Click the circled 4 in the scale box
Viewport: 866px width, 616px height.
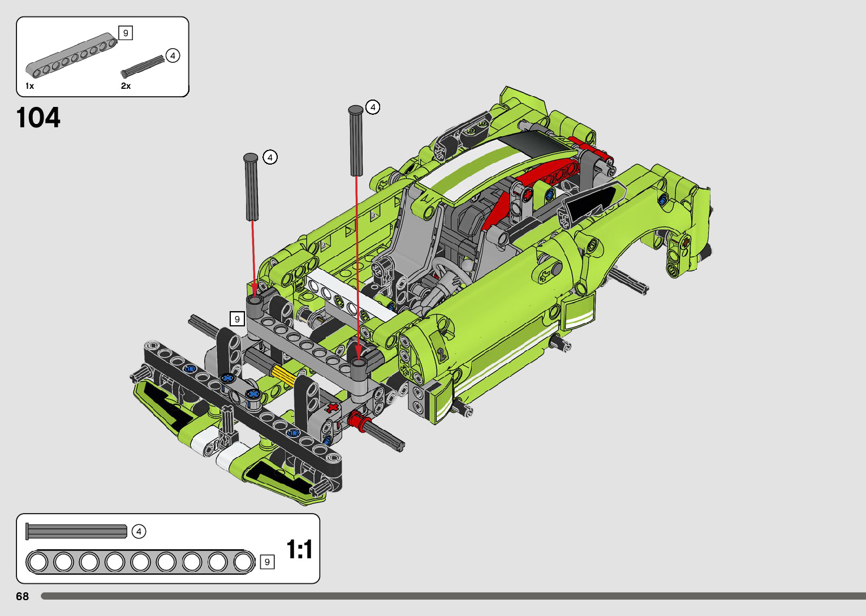(x=139, y=532)
